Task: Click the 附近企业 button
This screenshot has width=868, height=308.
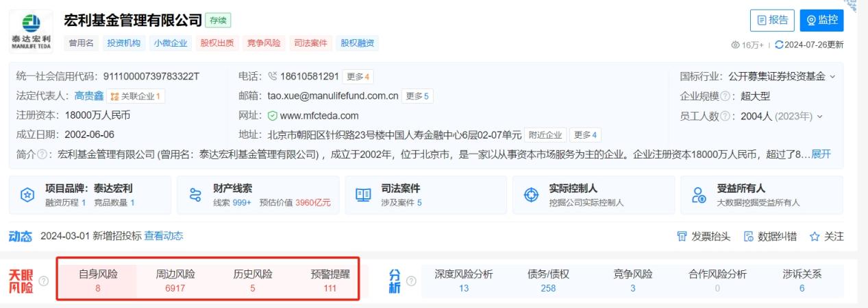Action: (545, 134)
